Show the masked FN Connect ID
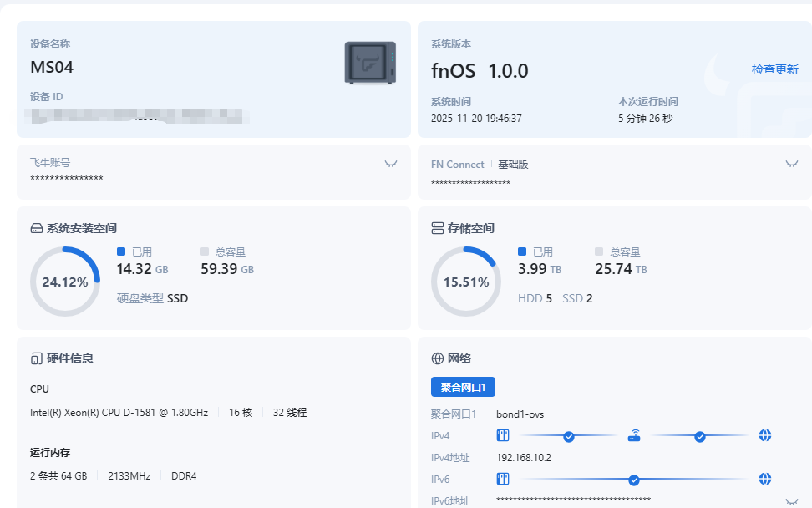Viewport: 812px width, 508px height. pos(791,164)
